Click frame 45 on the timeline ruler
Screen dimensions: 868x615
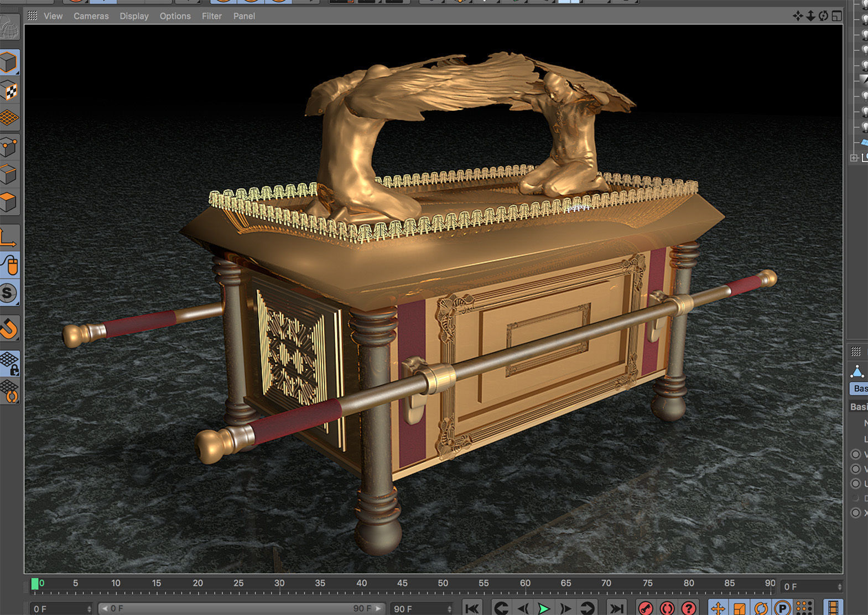[402, 583]
